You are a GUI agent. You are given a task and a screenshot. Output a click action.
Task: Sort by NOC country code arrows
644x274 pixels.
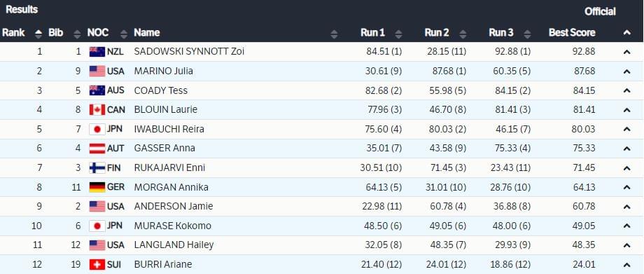(124, 34)
